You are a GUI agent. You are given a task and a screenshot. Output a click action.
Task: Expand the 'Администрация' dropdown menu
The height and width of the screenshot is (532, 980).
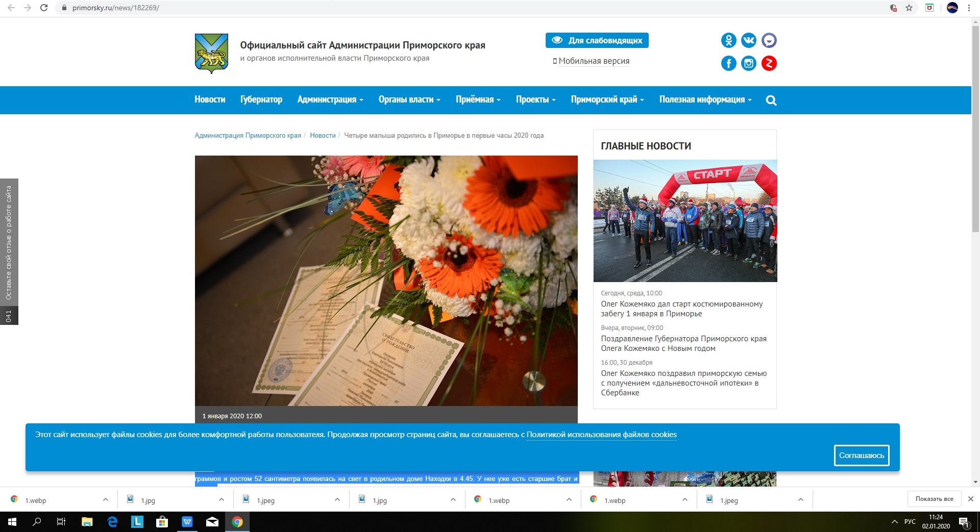[x=330, y=99]
